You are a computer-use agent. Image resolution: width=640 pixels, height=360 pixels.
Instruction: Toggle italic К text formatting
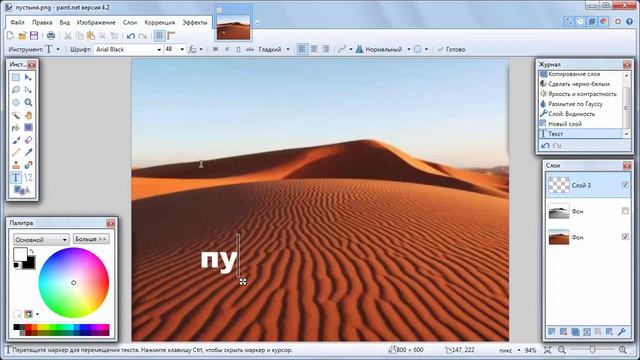tap(227, 49)
